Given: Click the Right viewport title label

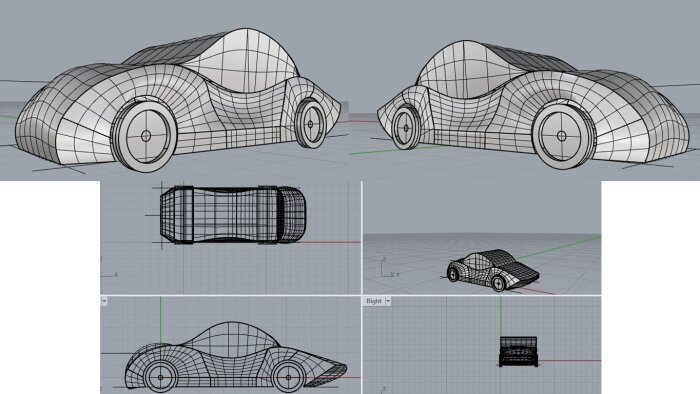Looking at the screenshot, I should click(x=374, y=301).
